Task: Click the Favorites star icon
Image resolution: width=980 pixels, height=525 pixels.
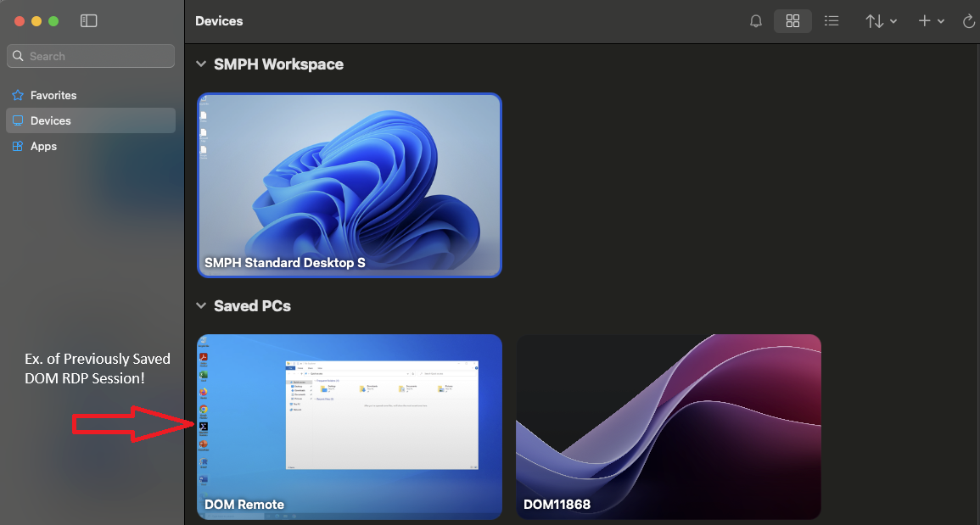Action: pyautogui.click(x=18, y=95)
